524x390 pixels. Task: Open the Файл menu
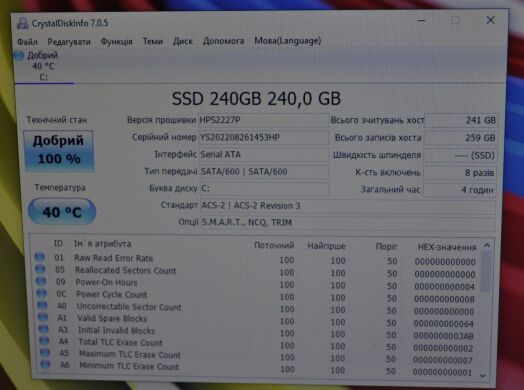(x=27, y=42)
